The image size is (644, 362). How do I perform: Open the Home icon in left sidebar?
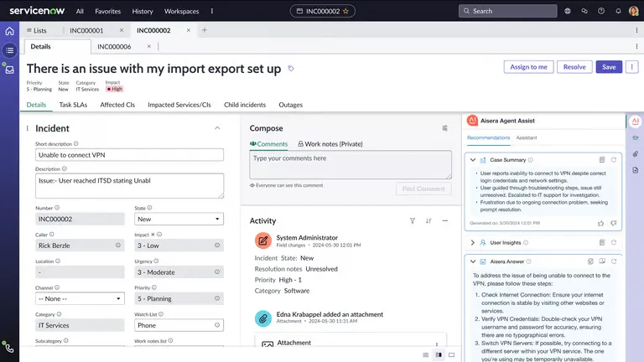click(x=9, y=31)
